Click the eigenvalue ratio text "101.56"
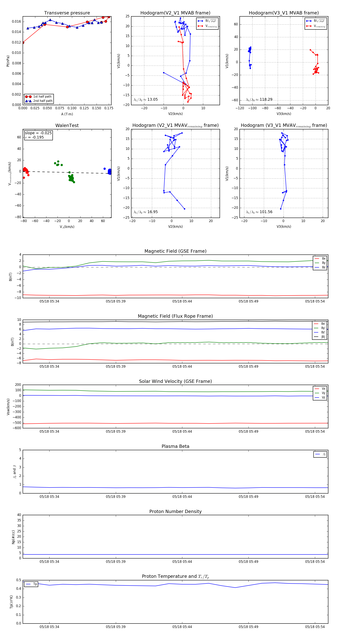The height and width of the screenshot is (644, 351). pyautogui.click(x=266, y=212)
